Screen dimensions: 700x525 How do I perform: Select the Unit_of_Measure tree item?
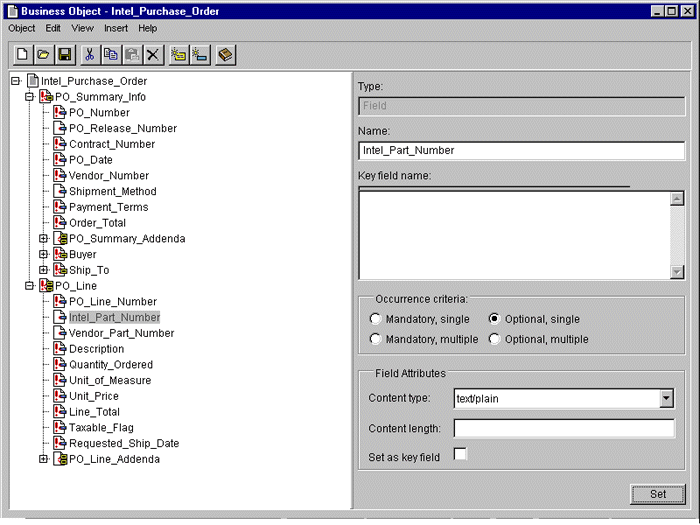(110, 380)
